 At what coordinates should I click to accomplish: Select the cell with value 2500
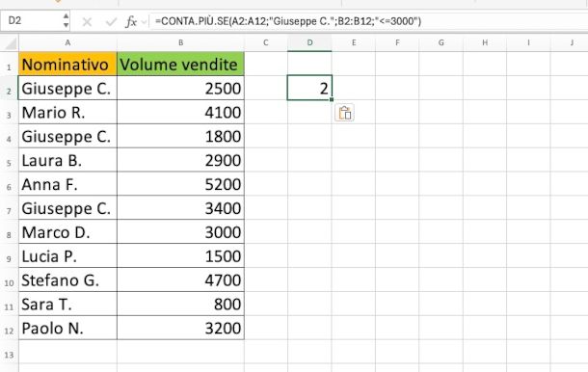[x=181, y=88]
